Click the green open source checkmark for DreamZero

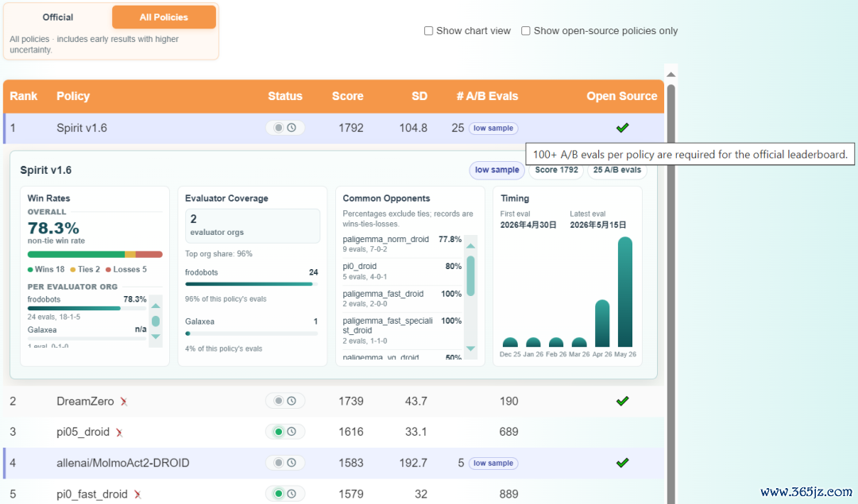[622, 402]
